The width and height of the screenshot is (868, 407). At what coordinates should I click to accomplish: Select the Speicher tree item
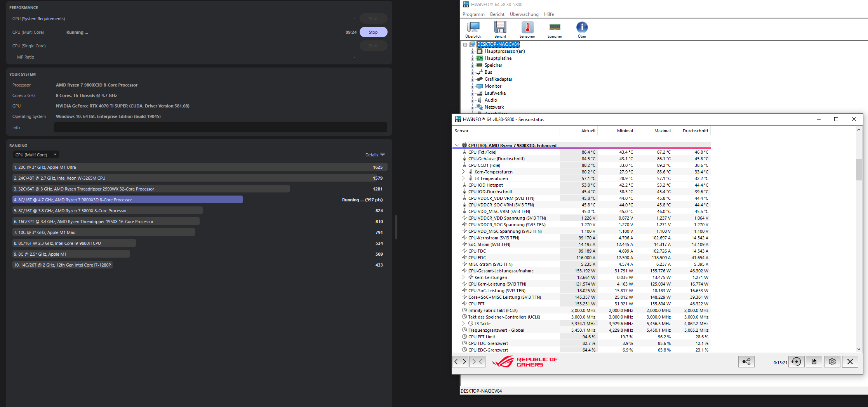(x=493, y=65)
